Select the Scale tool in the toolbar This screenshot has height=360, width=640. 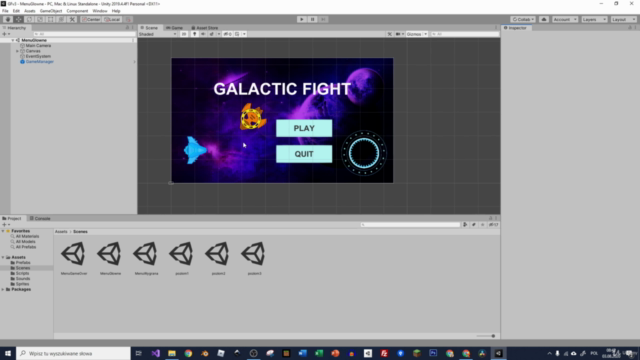point(40,19)
